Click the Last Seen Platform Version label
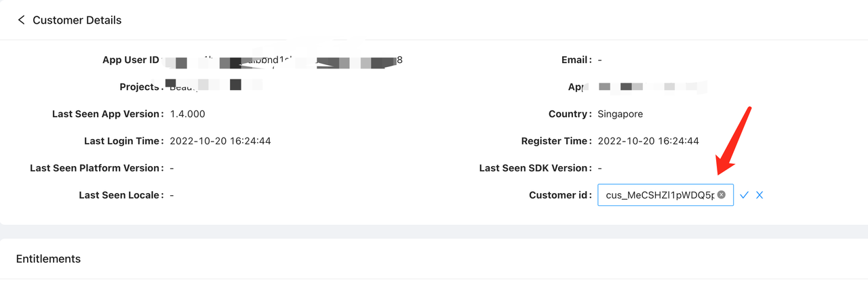 pos(95,168)
